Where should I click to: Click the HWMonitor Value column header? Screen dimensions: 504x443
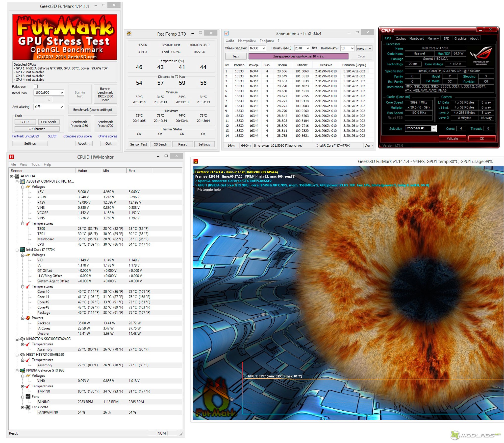pos(88,171)
